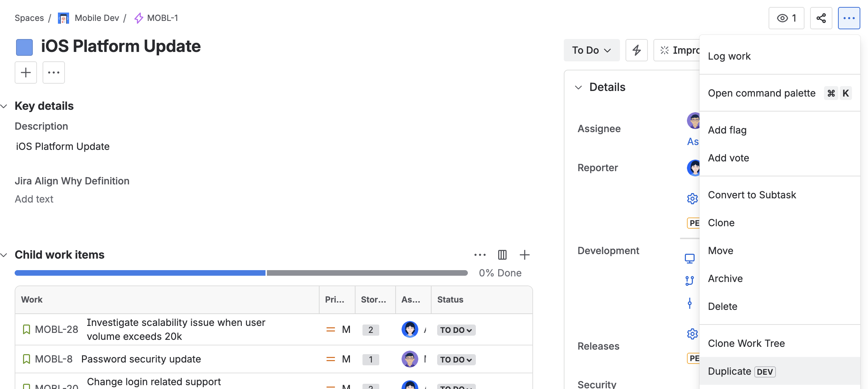
Task: Click the lightning bolt automation icon
Action: click(x=636, y=50)
